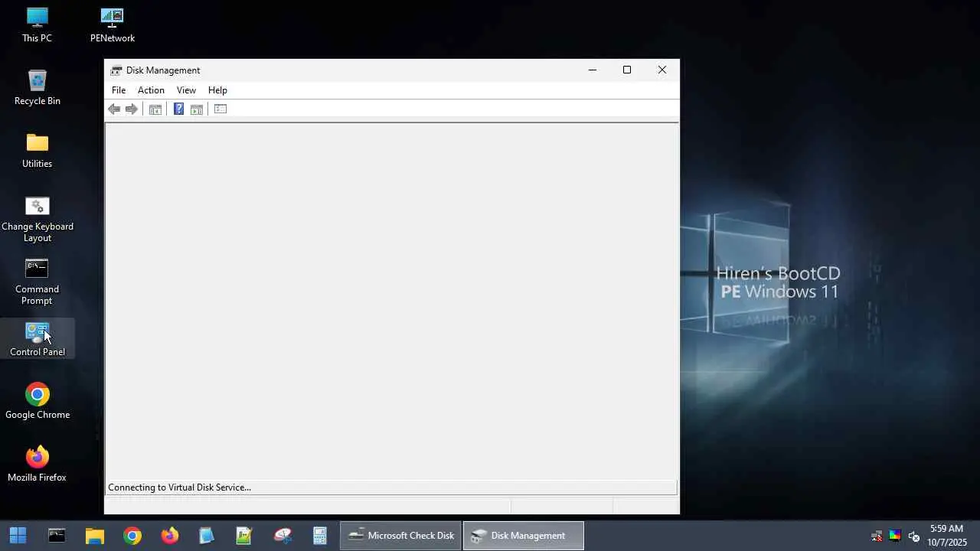Image resolution: width=980 pixels, height=551 pixels.
Task: Close the Disk Management window
Action: point(662,70)
